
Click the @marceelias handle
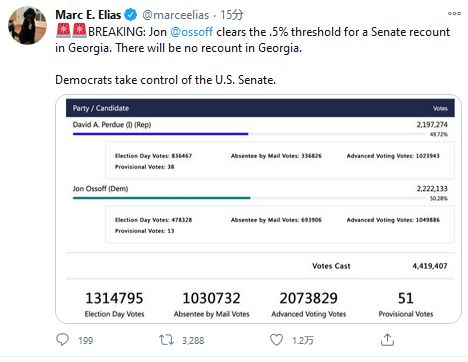(176, 15)
